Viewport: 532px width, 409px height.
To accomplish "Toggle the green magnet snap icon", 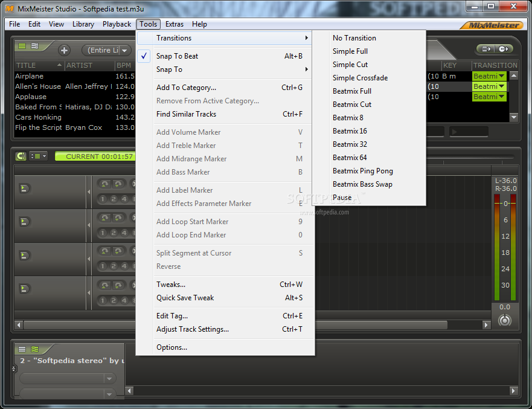I will [x=21, y=156].
